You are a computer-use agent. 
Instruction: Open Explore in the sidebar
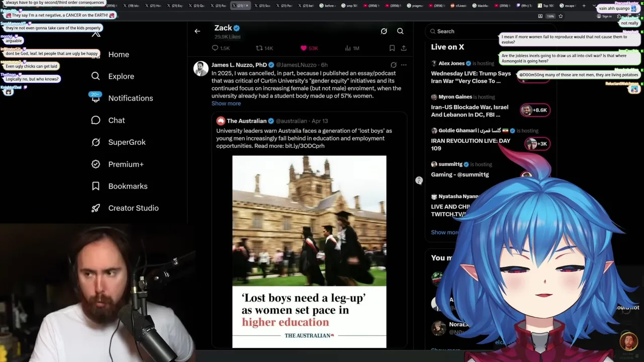click(121, 76)
